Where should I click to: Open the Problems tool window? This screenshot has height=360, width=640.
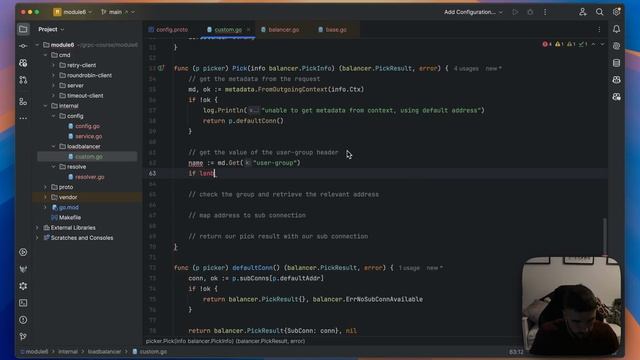pyautogui.click(x=23, y=320)
